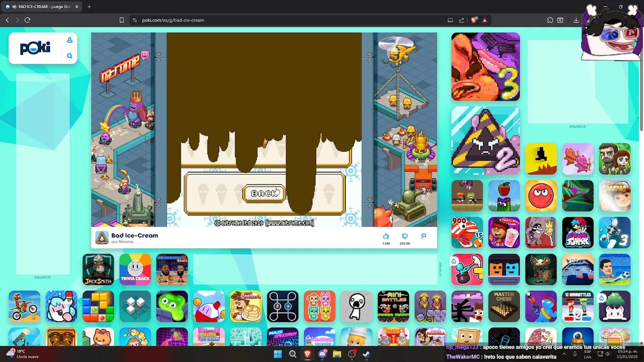Open the Brave Shields lion icon
Screen dimensions: 644x362
[x=474, y=20]
